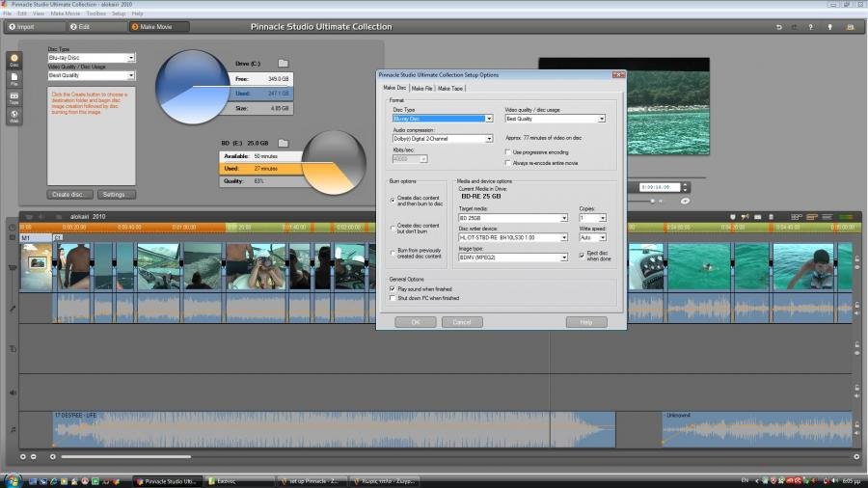Browse folder for Drive (C:) location
This screenshot has width=868, height=488.
coord(283,63)
